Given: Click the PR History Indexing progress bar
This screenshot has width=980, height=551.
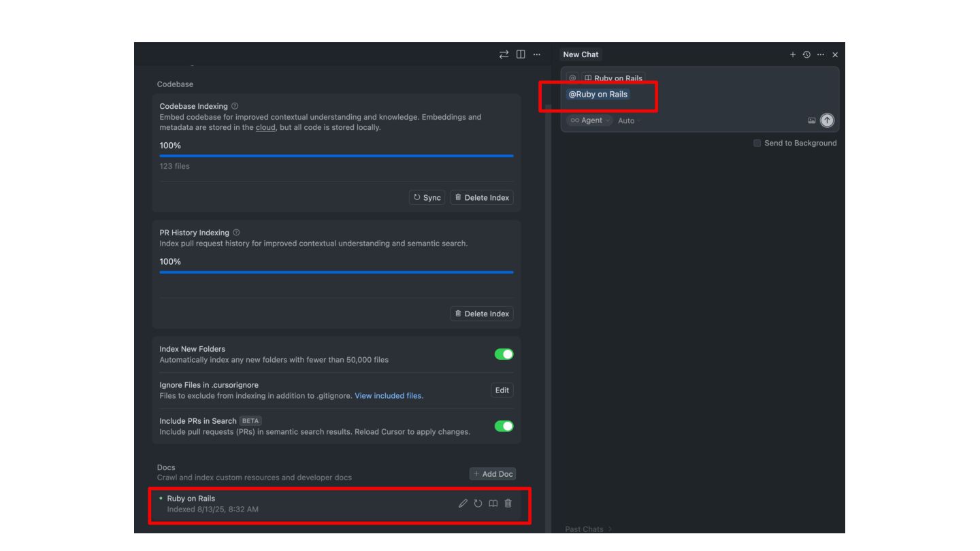Looking at the screenshot, I should [x=336, y=272].
